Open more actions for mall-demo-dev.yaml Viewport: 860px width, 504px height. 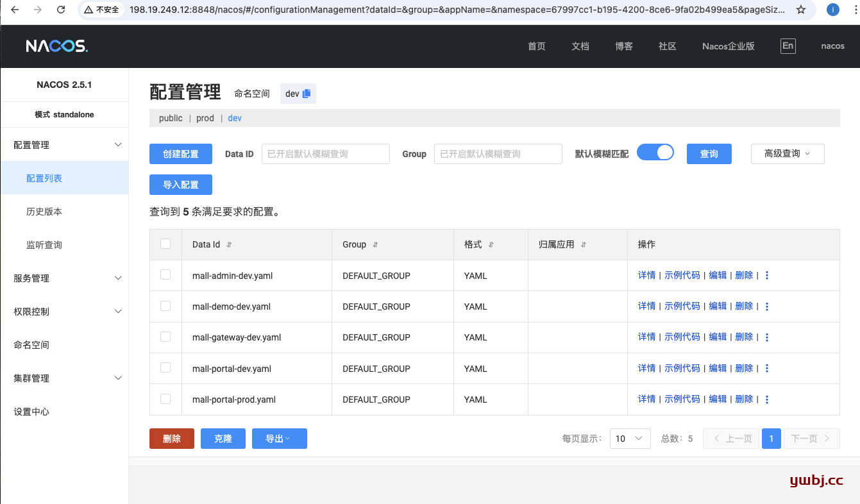tap(767, 307)
